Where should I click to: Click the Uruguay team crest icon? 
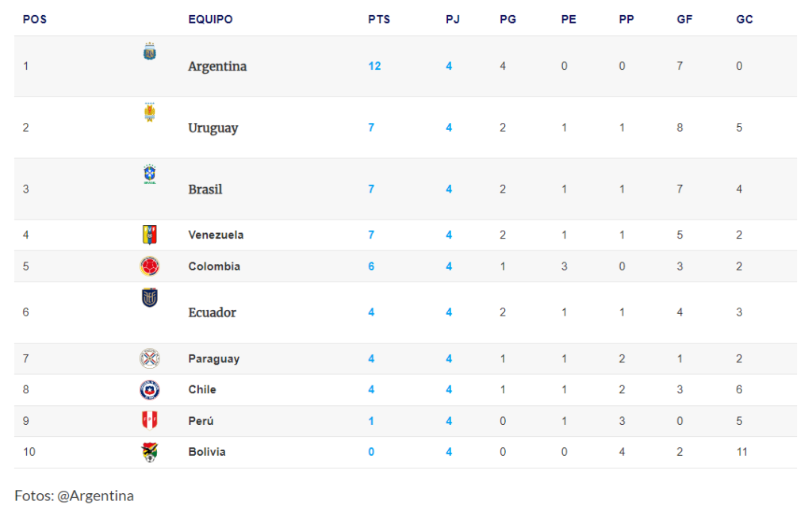(150, 113)
